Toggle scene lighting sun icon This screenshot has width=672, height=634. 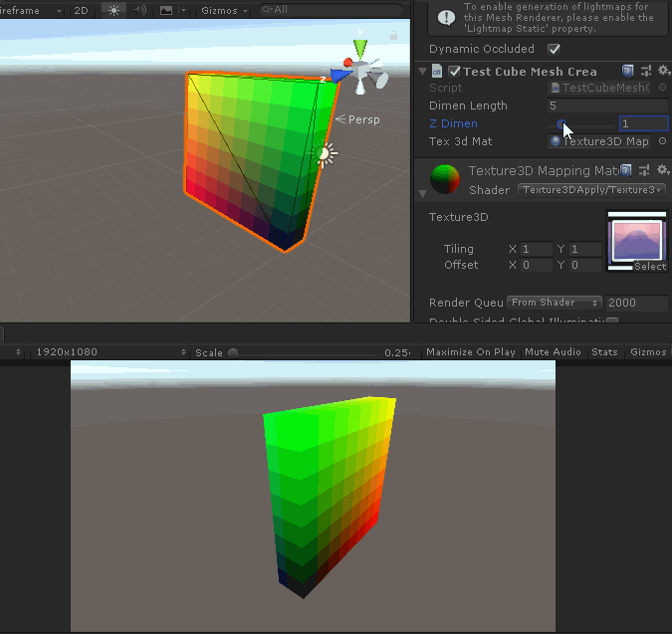pyautogui.click(x=113, y=10)
